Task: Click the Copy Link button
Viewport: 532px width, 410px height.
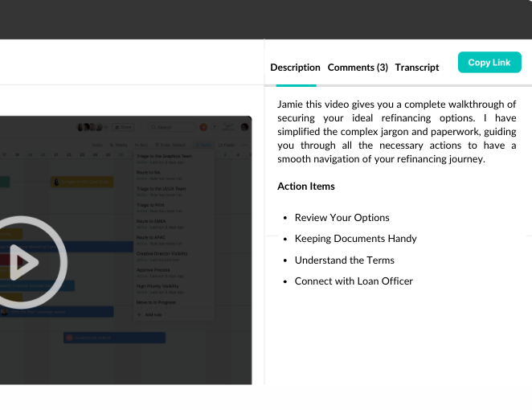Action: click(x=489, y=63)
